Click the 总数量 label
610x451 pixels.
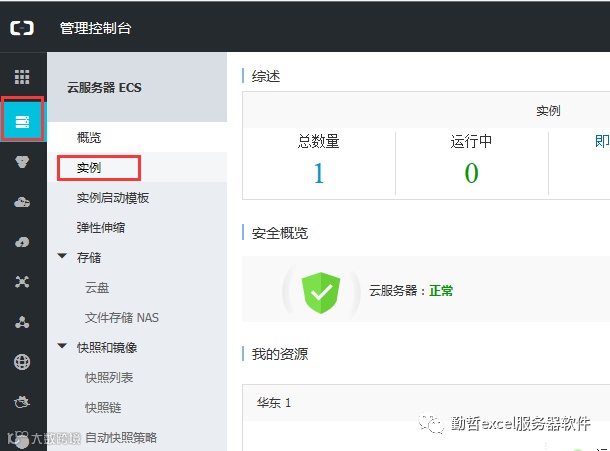(319, 141)
